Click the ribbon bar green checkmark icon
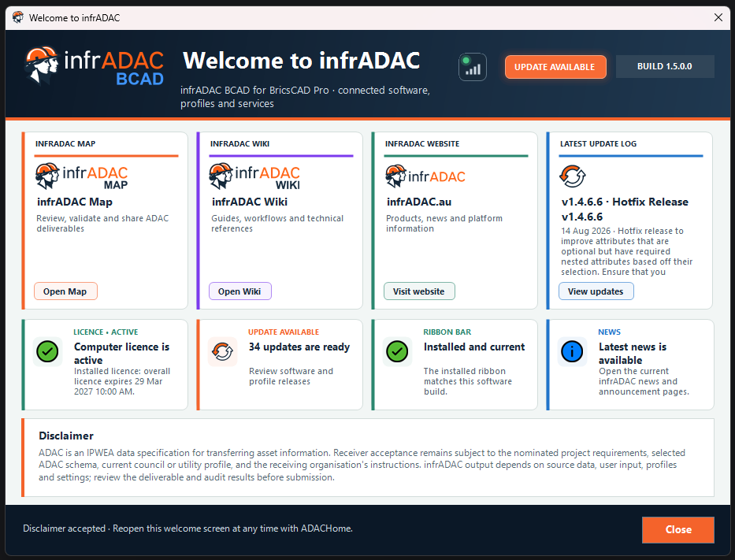The image size is (735, 560). click(x=397, y=351)
